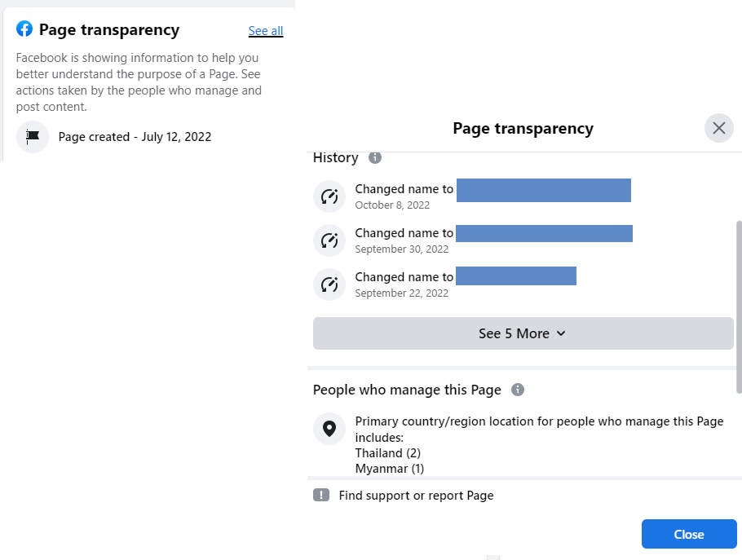Click the redacted name from September 22, 2022
This screenshot has width=742, height=560.
pyautogui.click(x=516, y=276)
